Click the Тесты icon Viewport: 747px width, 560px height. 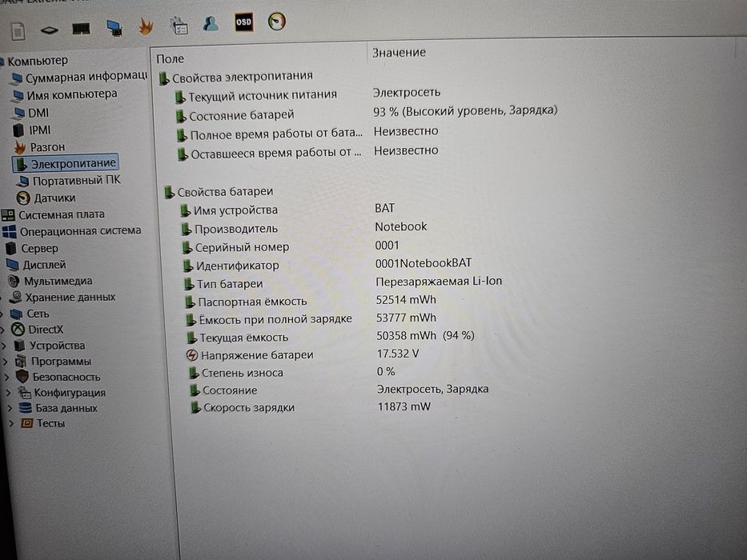point(26,423)
